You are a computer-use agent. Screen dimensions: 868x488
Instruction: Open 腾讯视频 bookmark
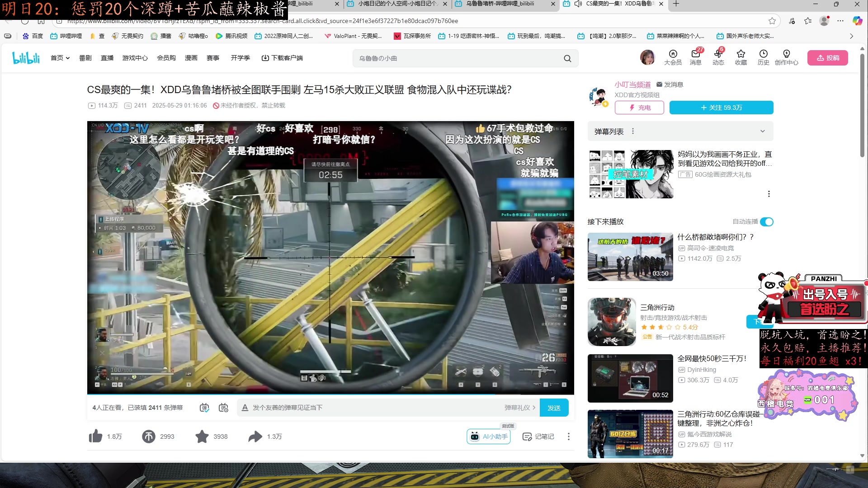point(231,36)
